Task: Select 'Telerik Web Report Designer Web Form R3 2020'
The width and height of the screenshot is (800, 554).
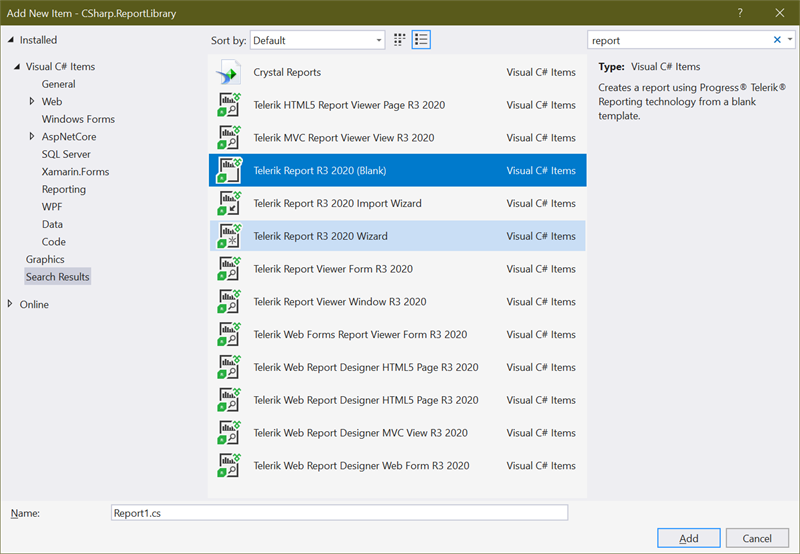Action: [361, 465]
